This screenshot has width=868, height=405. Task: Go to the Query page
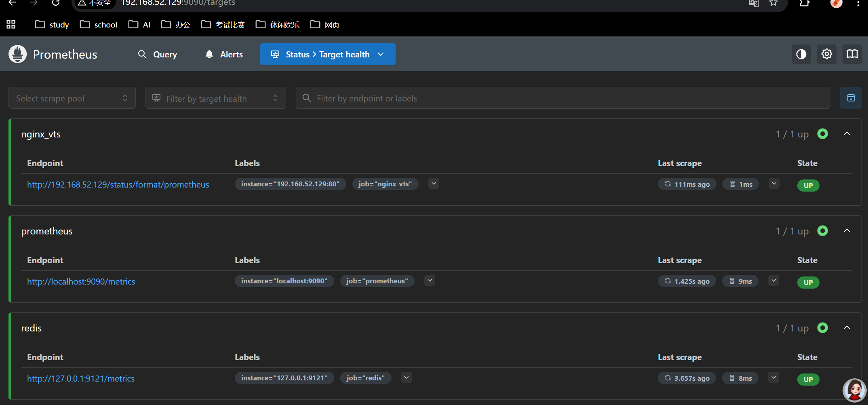pyautogui.click(x=158, y=55)
